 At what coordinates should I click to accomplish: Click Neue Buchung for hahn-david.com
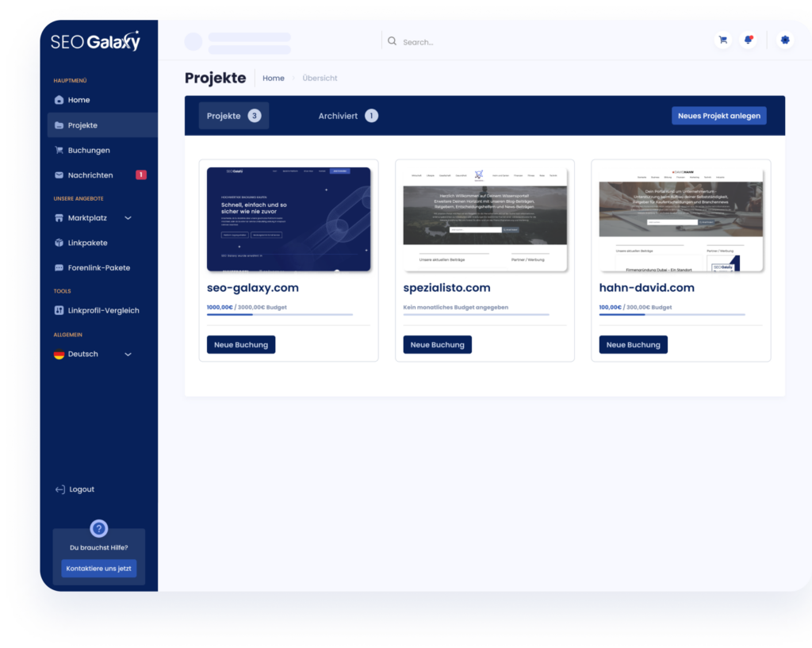tap(633, 345)
